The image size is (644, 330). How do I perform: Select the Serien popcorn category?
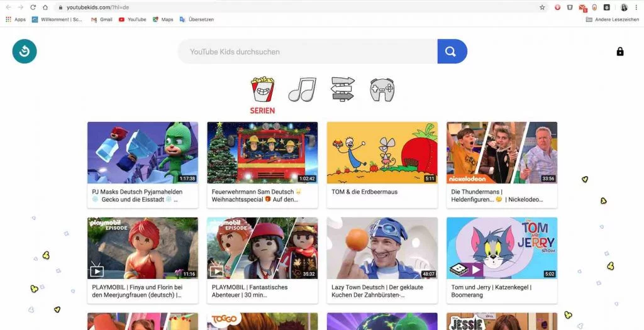coord(262,95)
